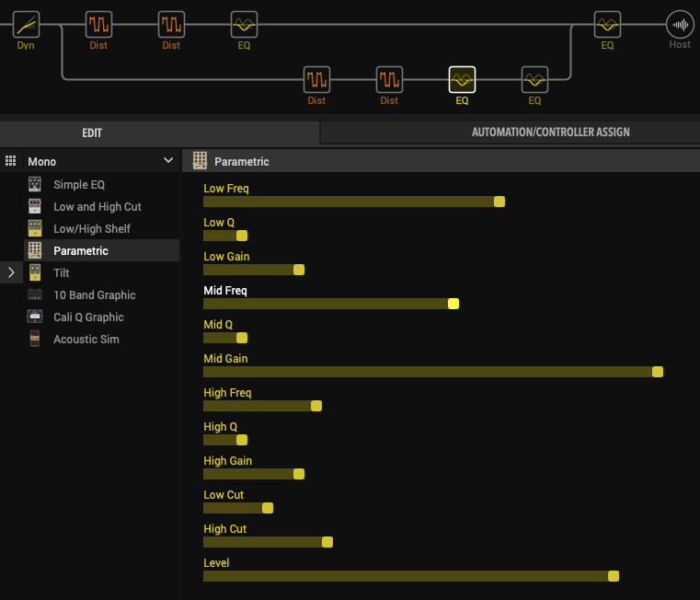The width and height of the screenshot is (700, 600).
Task: Switch to the Edit tab
Action: click(x=92, y=133)
